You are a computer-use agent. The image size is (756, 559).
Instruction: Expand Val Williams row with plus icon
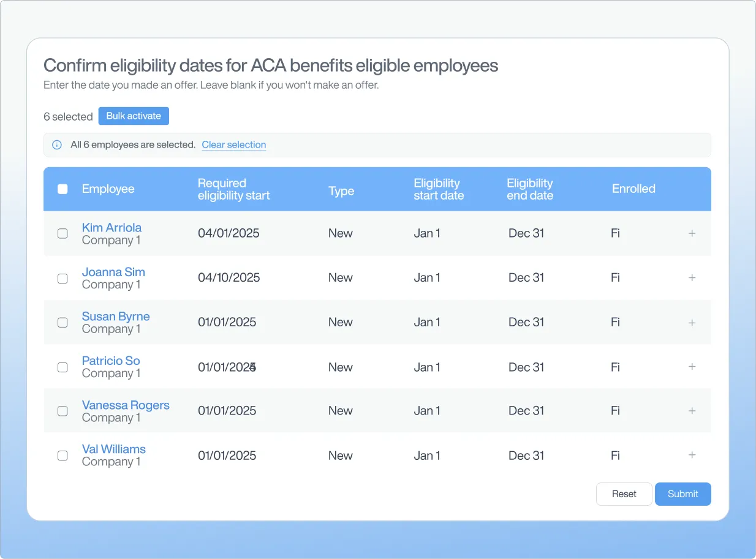click(692, 455)
